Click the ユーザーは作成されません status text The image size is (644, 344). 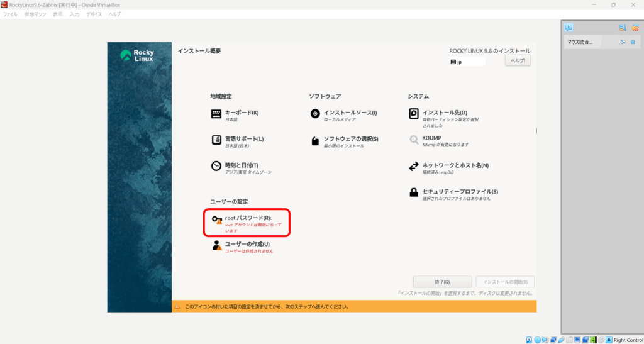[x=249, y=251]
